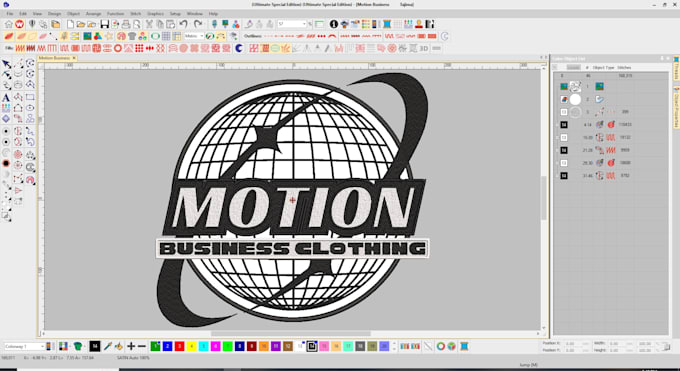Click the colored cube icon in bottom bar
The height and width of the screenshot is (371, 680).
[451, 346]
